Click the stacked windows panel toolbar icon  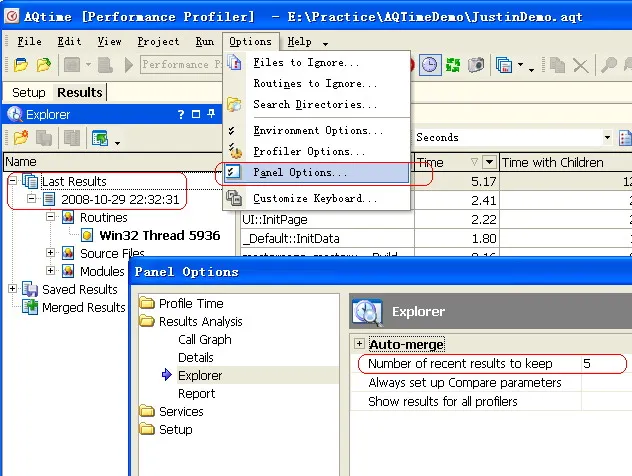(x=504, y=65)
